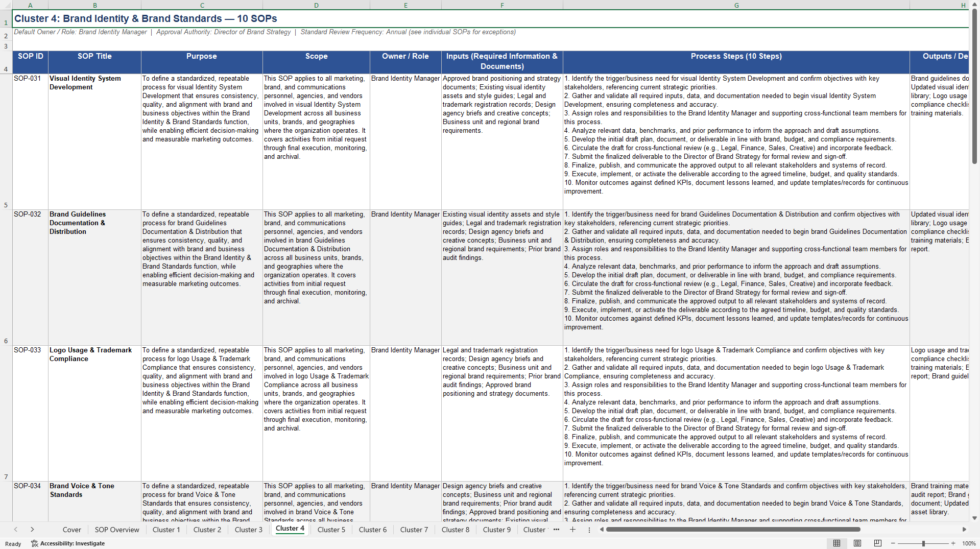
Task: Select column D header
Action: pos(316,5)
